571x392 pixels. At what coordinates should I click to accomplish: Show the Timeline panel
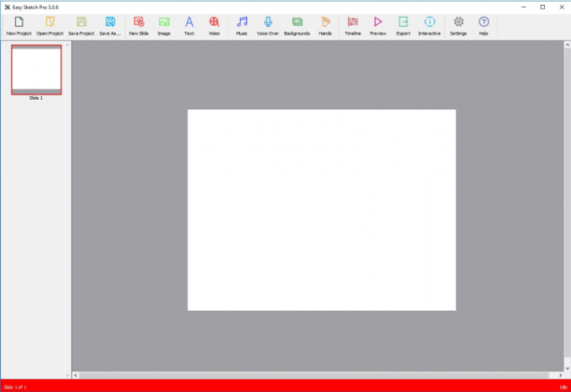pyautogui.click(x=353, y=26)
